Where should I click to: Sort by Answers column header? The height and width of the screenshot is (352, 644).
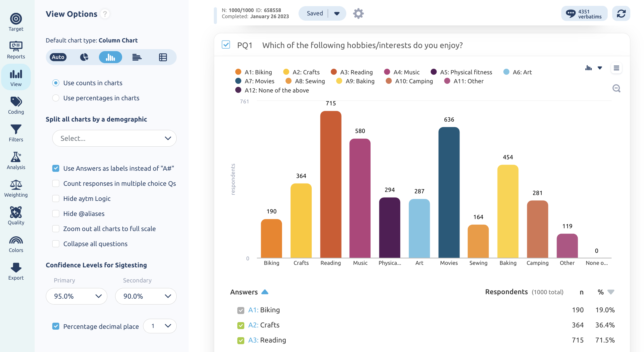(x=249, y=292)
